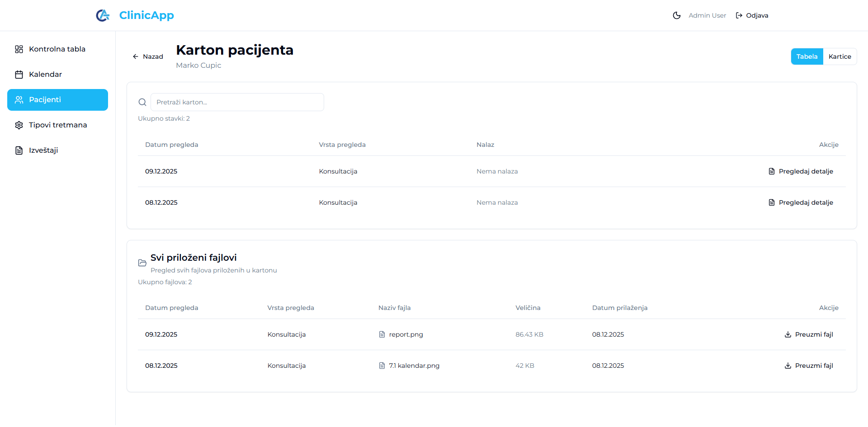Screen dimensions: 868x427
Task: Click the folder icon beside Svi priloženi fajlovi
Action: [x=142, y=263]
